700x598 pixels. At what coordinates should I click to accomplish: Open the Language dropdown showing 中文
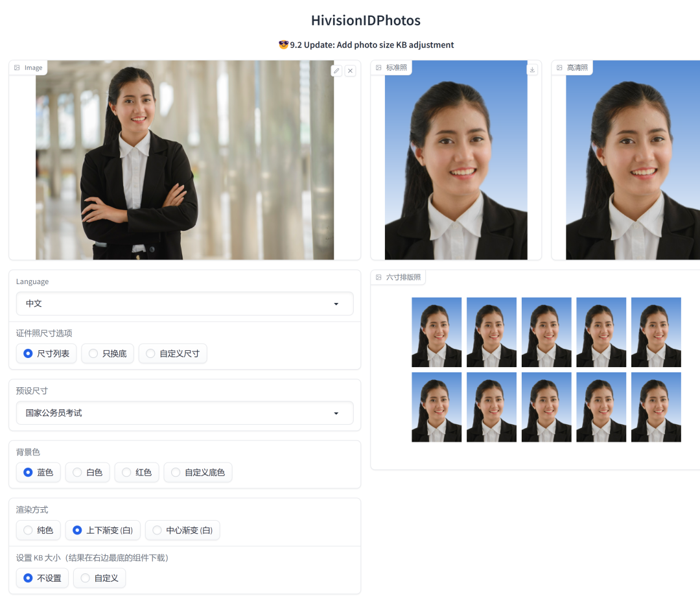pyautogui.click(x=185, y=304)
